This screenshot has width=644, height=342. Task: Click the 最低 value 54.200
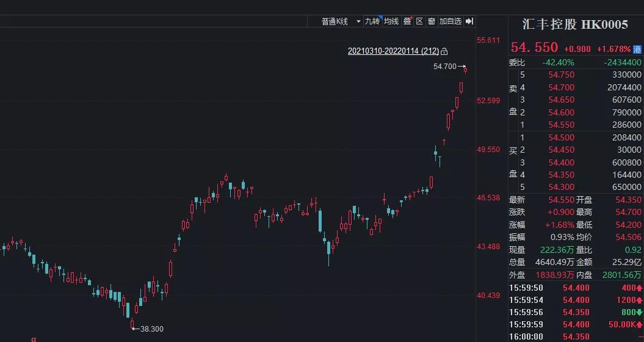point(628,225)
